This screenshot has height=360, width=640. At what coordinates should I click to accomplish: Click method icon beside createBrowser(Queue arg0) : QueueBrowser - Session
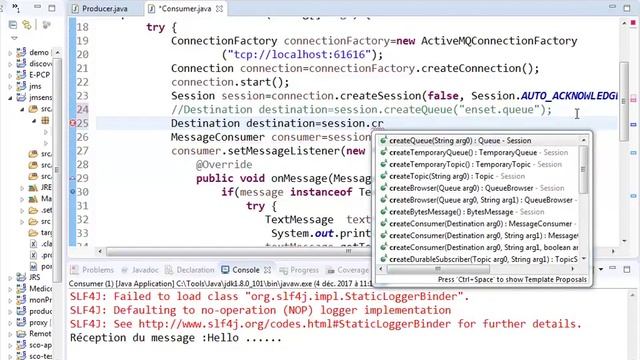pyautogui.click(x=383, y=188)
